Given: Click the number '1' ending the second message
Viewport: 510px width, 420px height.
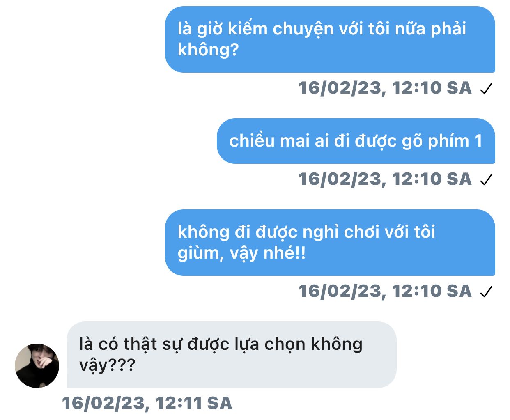Looking at the screenshot, I should coord(478,141).
